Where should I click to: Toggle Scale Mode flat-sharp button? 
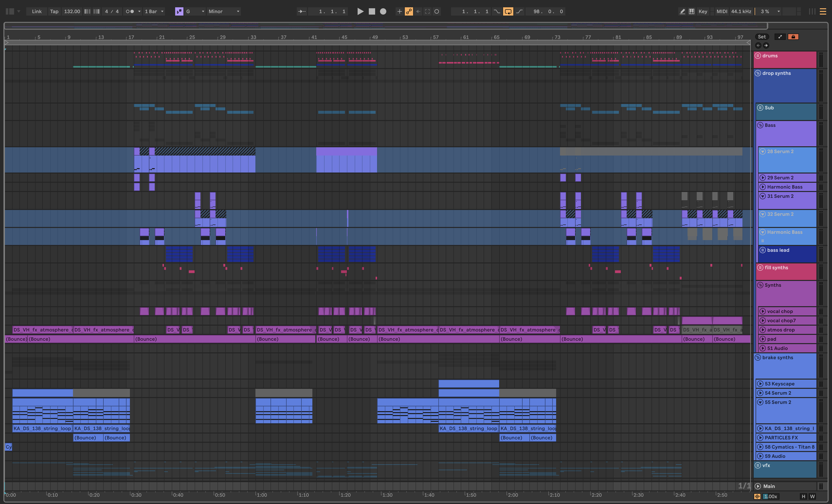tap(179, 11)
